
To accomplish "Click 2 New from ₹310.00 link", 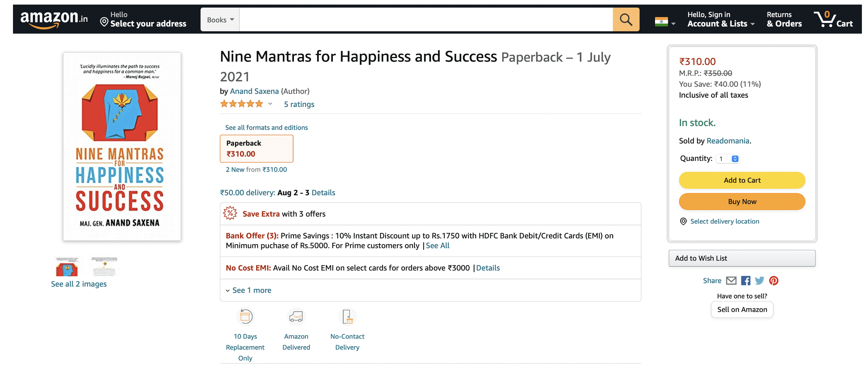I will (256, 169).
